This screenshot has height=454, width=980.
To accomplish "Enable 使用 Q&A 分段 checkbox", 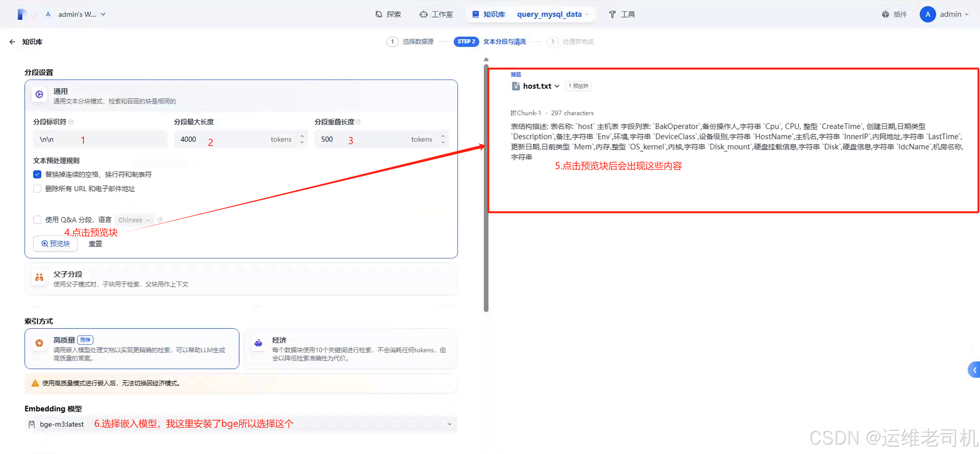I will [37, 220].
